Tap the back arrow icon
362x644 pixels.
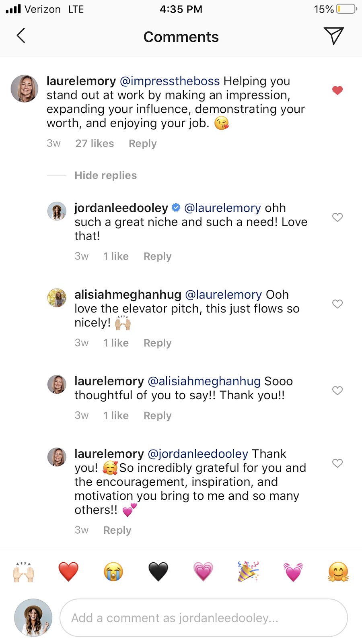coord(21,35)
